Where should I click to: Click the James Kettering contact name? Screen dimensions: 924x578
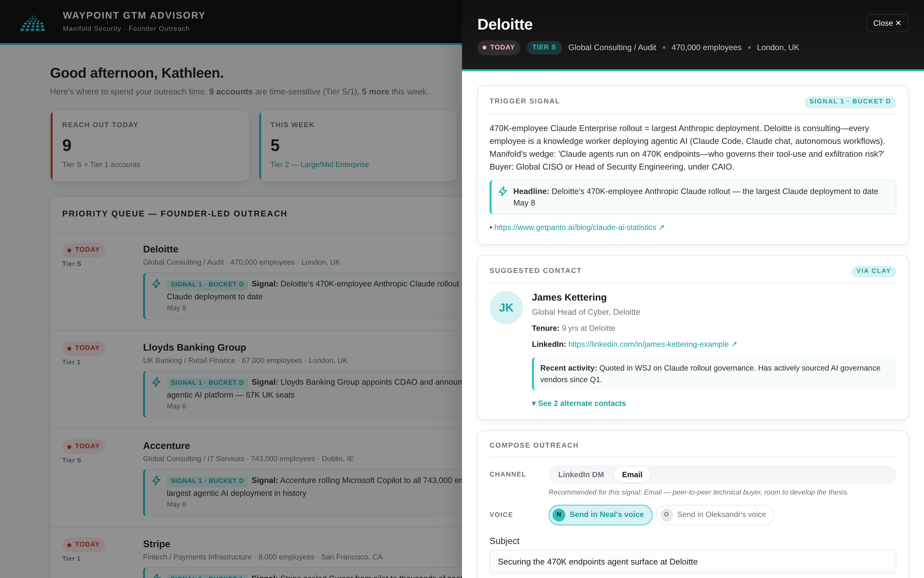tap(569, 297)
